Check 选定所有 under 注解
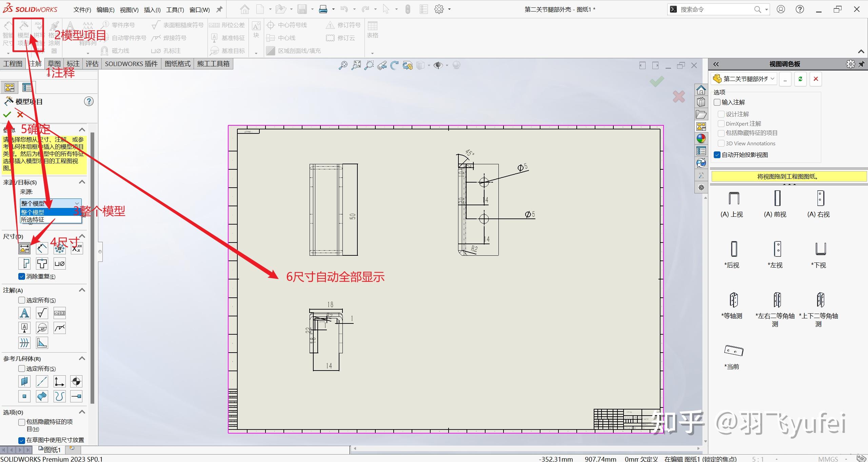The height and width of the screenshot is (462, 868). (x=22, y=300)
